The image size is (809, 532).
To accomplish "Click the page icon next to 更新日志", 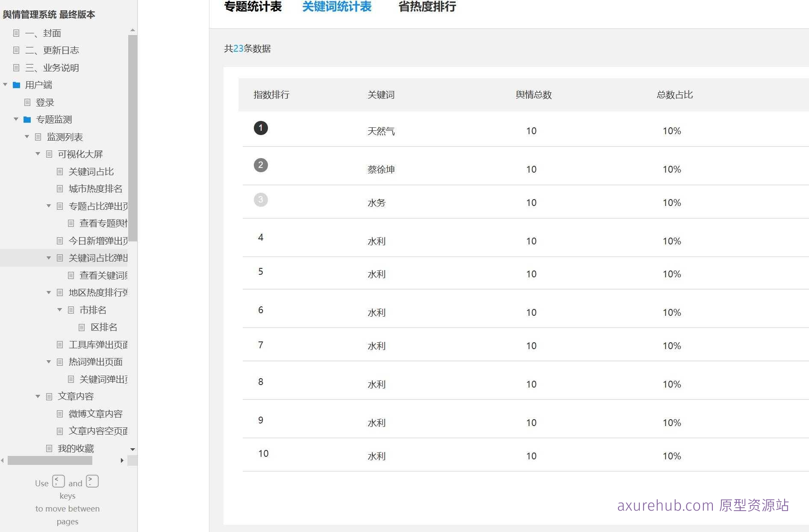I will [17, 50].
